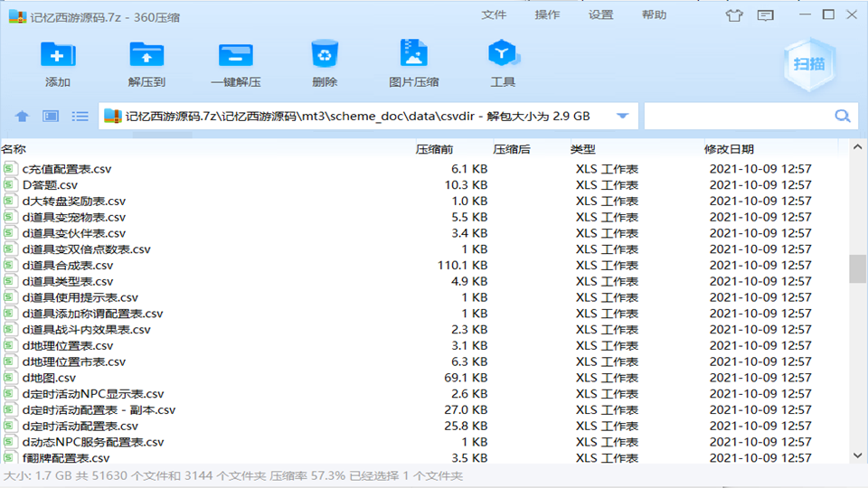Viewport: 868px width, 488px height.
Task: Expand the address path dropdown arrow
Action: point(622,117)
